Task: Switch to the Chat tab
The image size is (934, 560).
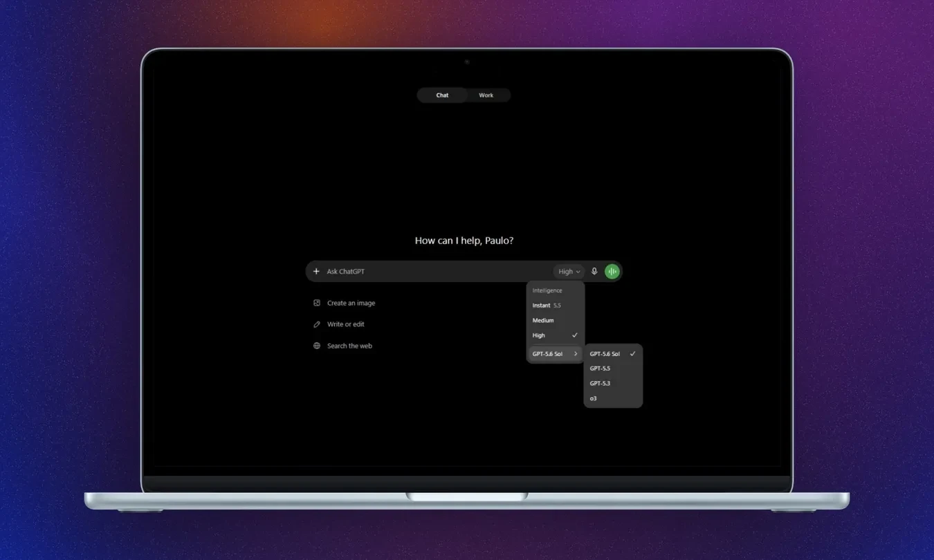Action: (442, 95)
